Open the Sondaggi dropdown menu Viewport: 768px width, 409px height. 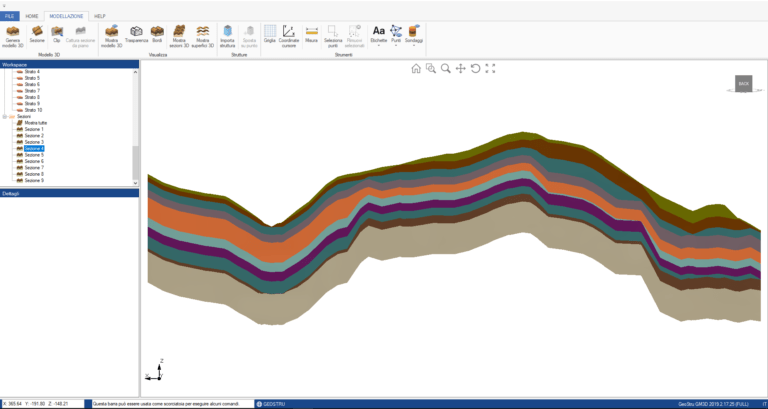pos(415,34)
